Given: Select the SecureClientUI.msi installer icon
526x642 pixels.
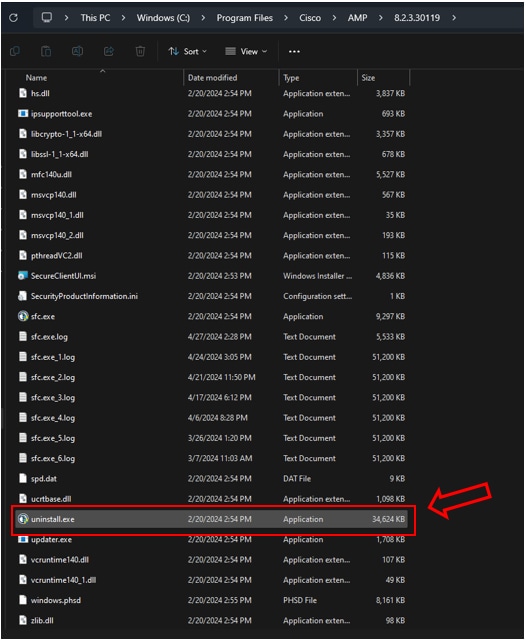Looking at the screenshot, I should click(23, 276).
